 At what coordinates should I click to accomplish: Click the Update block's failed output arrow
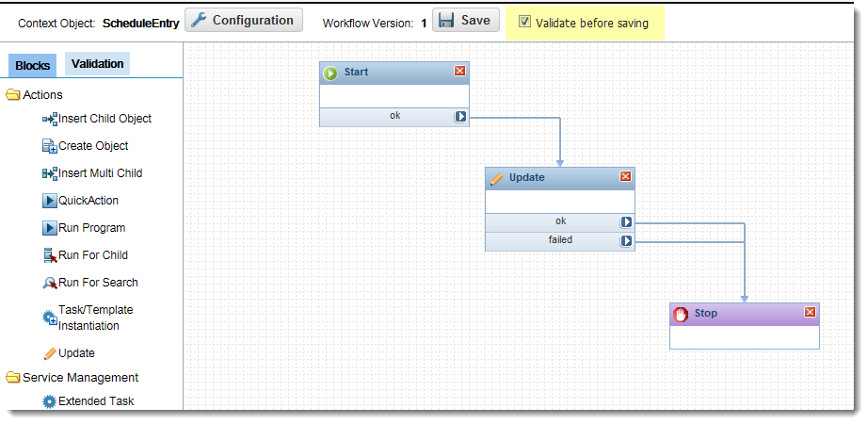[626, 240]
